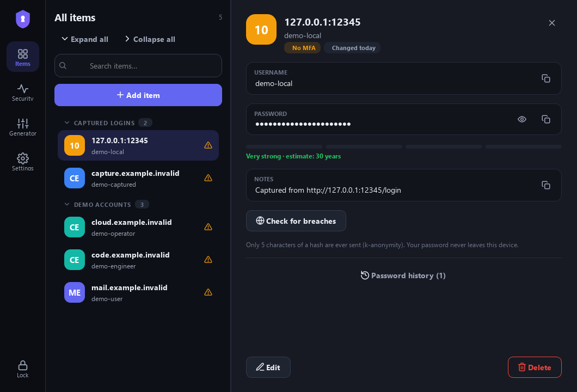
Task: Open the Settings section in sidebar
Action: tap(23, 162)
